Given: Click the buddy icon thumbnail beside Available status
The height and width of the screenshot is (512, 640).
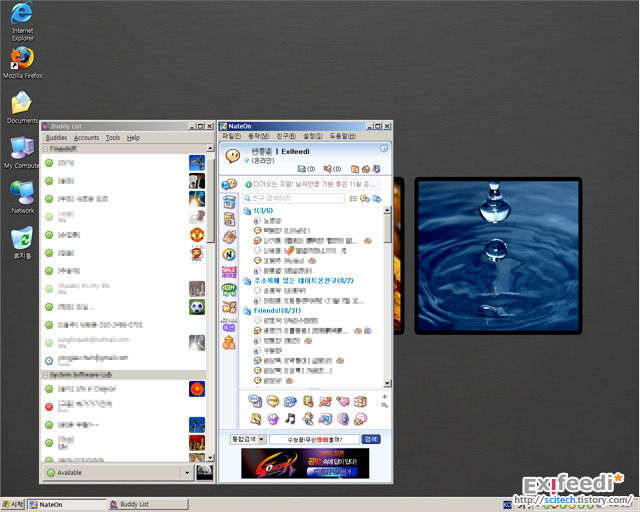Looking at the screenshot, I should point(204,472).
